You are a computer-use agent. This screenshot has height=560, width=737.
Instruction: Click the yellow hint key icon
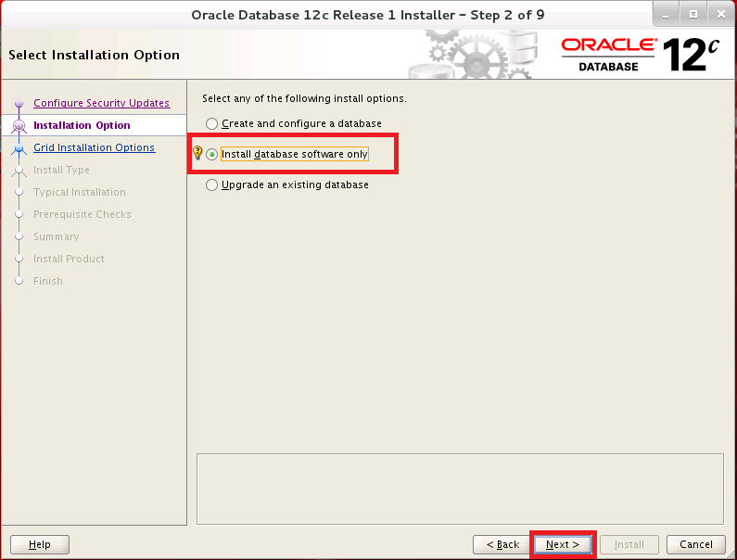pos(197,153)
